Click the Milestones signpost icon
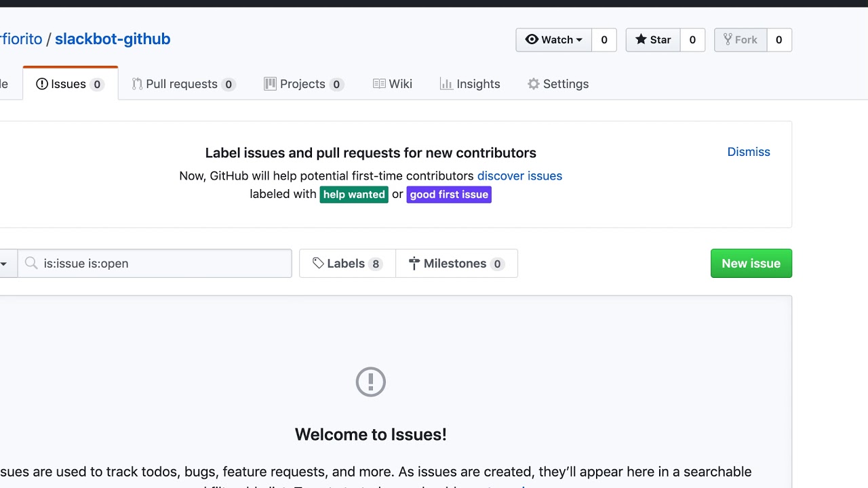The width and height of the screenshot is (868, 488). point(414,264)
